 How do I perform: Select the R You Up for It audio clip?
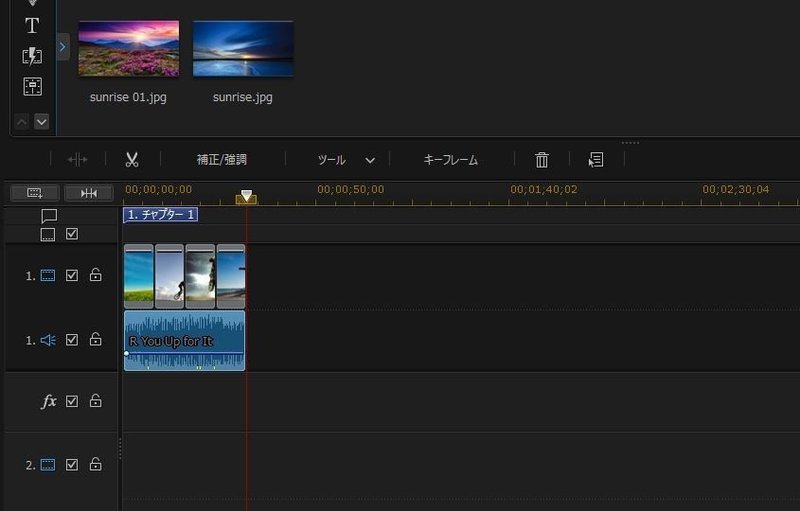pyautogui.click(x=184, y=341)
